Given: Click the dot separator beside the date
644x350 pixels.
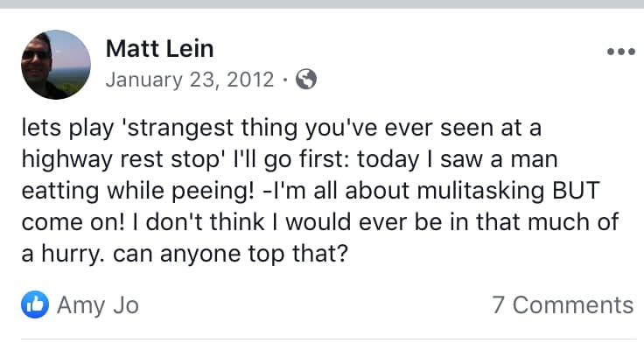Looking at the screenshot, I should 285,80.
